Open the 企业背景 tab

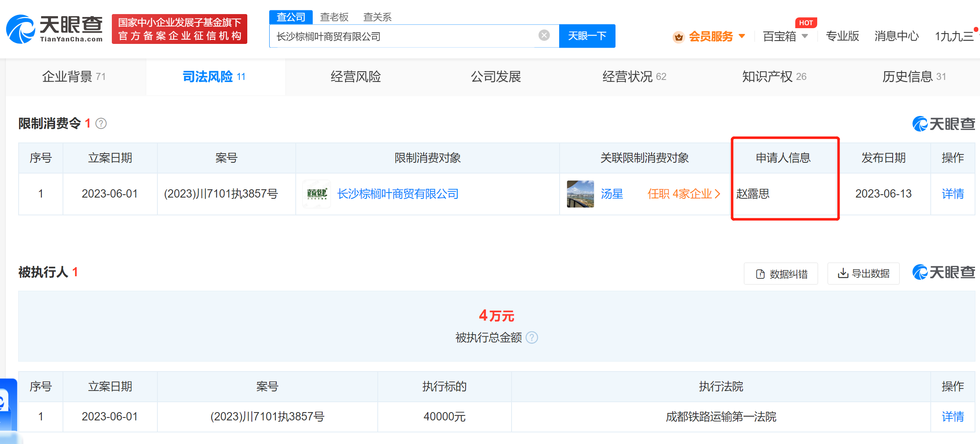click(74, 77)
